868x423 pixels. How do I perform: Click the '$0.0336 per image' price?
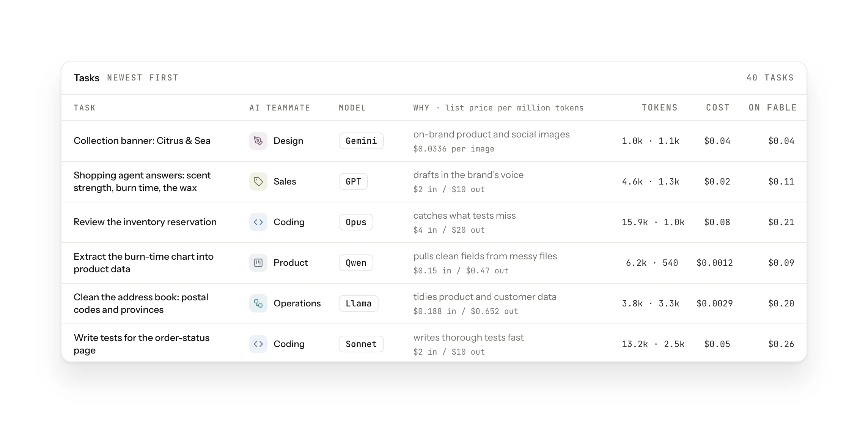point(454,149)
